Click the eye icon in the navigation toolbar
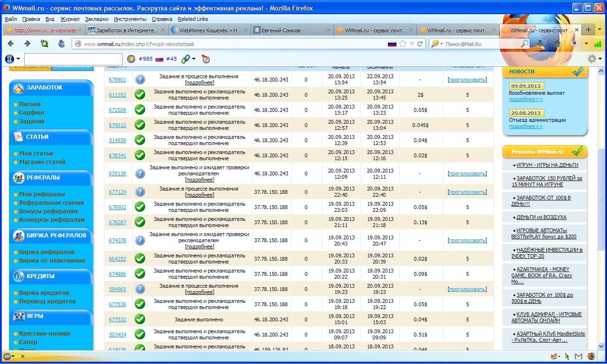Image resolution: width=607 pixels, height=364 pixels. coord(574,44)
